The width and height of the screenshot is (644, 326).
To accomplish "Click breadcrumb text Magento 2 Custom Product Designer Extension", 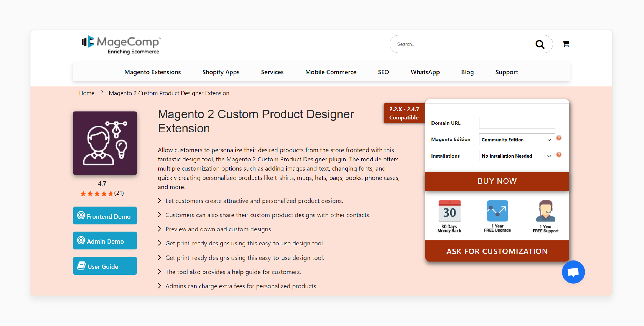I will click(169, 93).
